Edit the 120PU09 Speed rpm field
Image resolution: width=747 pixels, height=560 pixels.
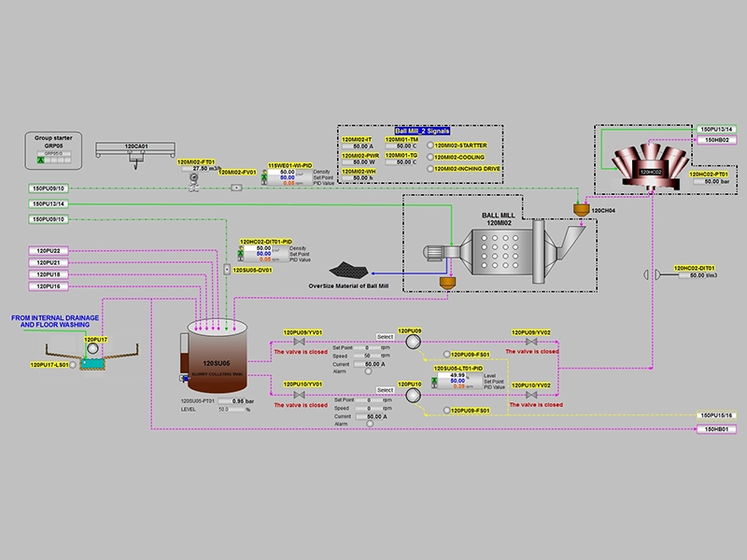369,356
